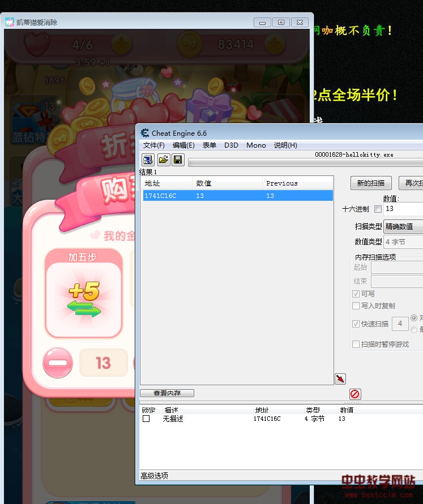Viewport: 423px width, 504px height.
Task: Click the 地址 column header in results
Action: 167,183
